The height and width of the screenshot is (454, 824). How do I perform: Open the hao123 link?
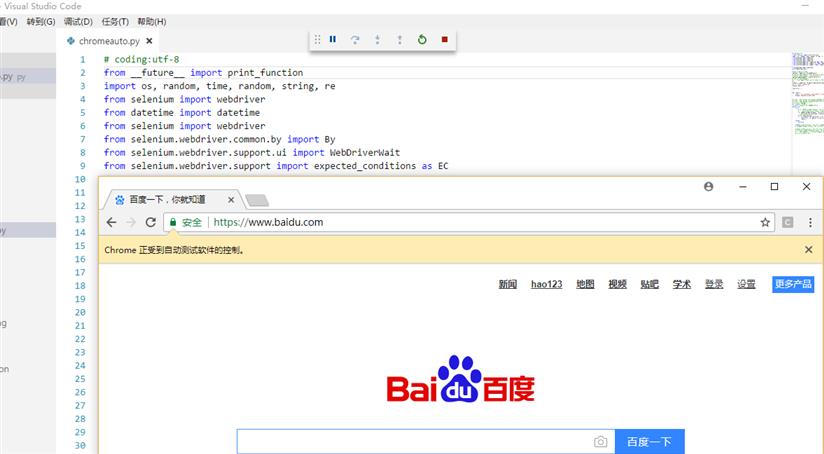point(547,284)
